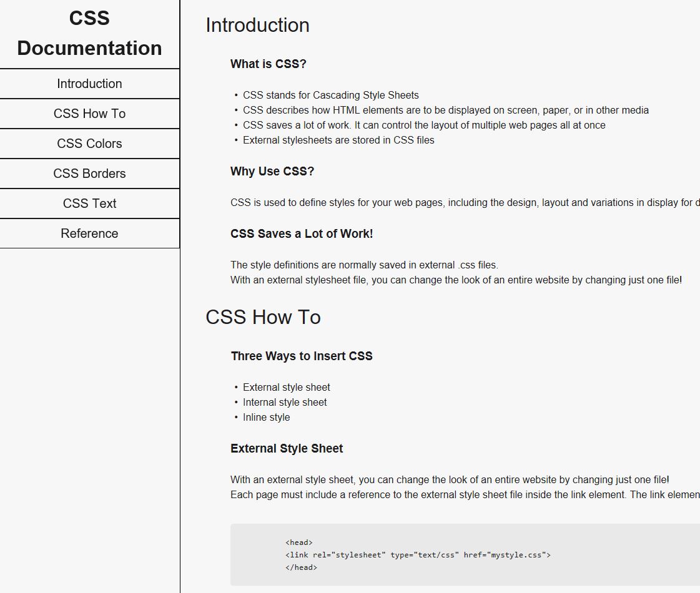Click line starting "Each page must include a reference"
700x593 pixels.
[465, 495]
